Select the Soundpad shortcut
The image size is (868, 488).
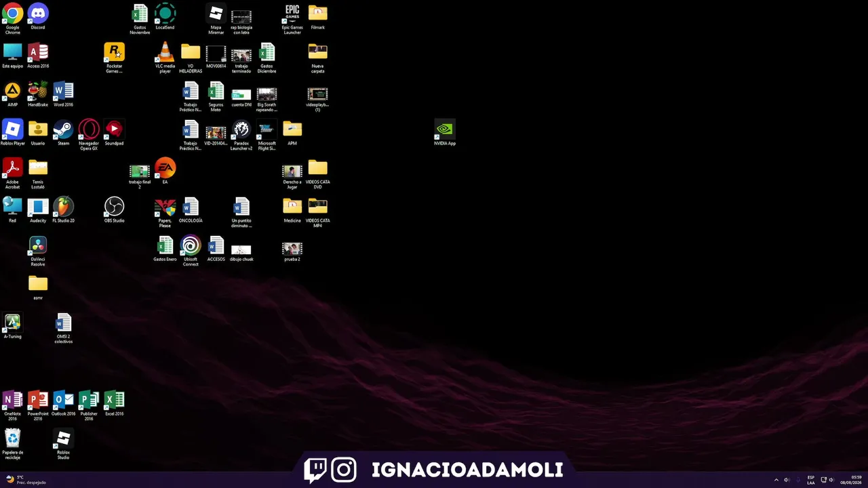tap(114, 129)
